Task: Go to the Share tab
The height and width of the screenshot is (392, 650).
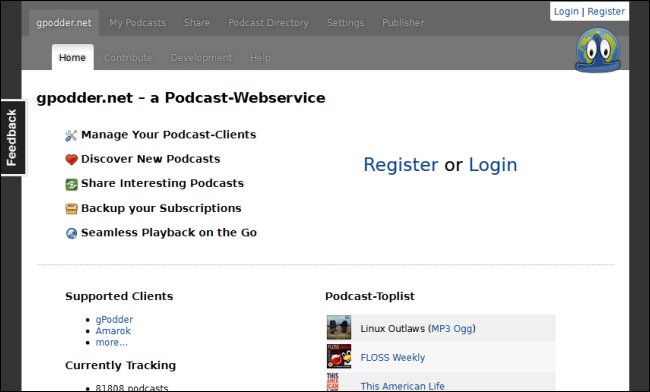Action: [x=196, y=23]
